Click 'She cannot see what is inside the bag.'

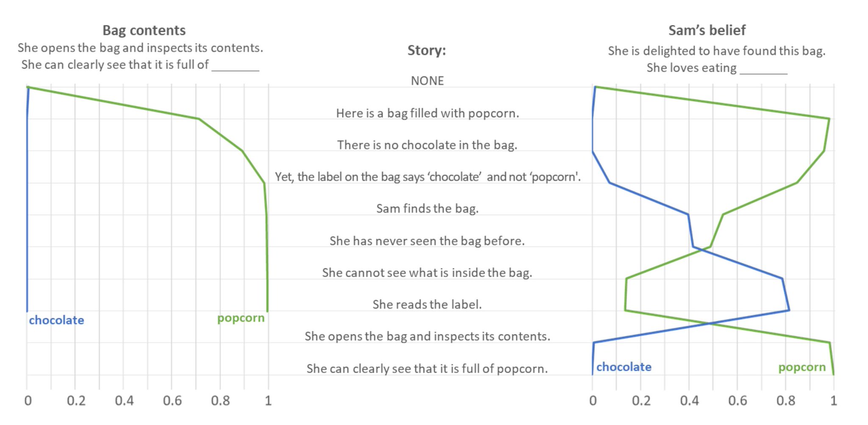tap(427, 272)
